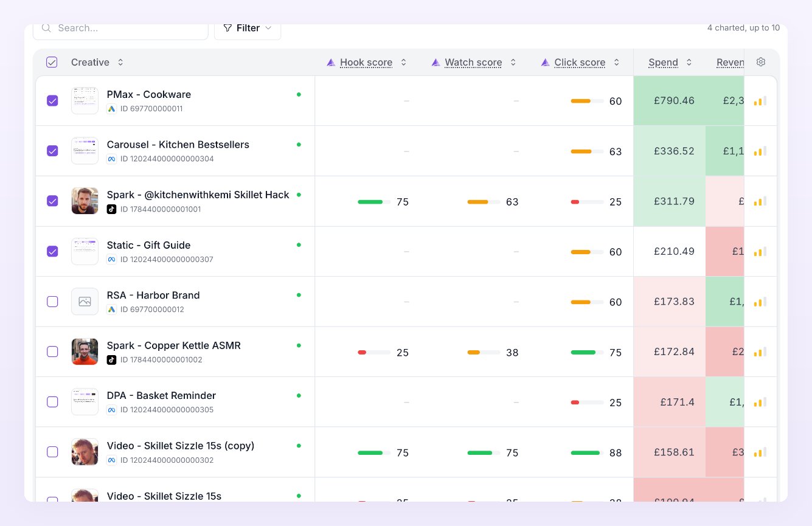Check Video - Skillet Sizzle 15s (copy) checkbox
812x526 pixels.
coord(52,452)
